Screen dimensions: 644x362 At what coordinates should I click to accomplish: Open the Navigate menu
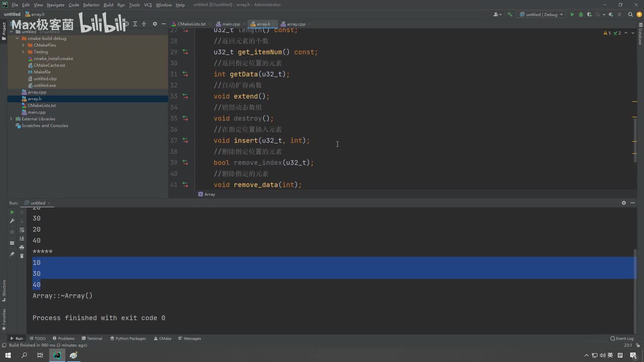pos(55,5)
